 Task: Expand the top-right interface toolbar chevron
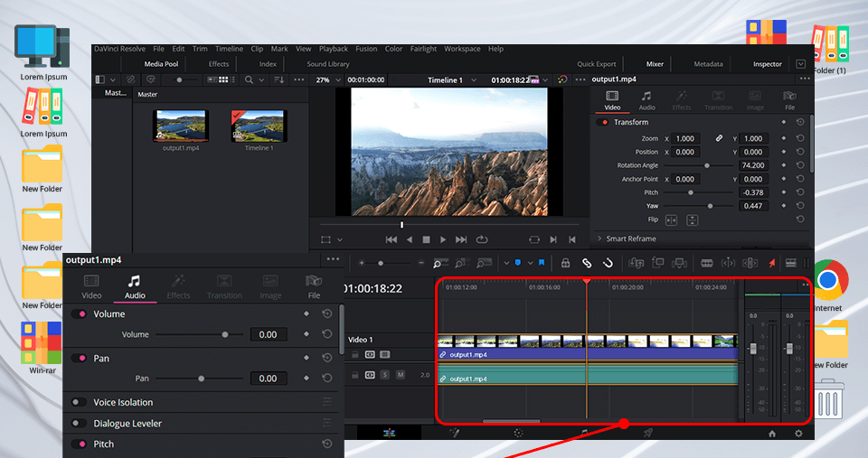pos(800,64)
